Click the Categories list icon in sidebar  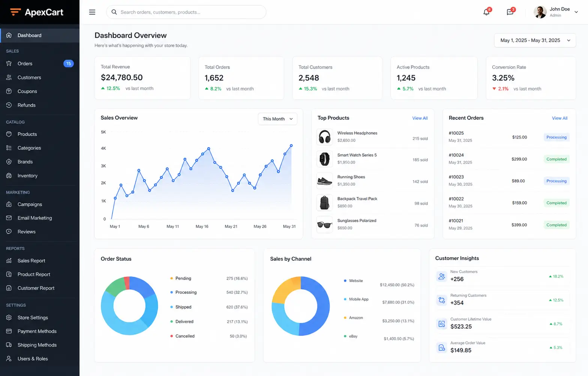point(9,148)
